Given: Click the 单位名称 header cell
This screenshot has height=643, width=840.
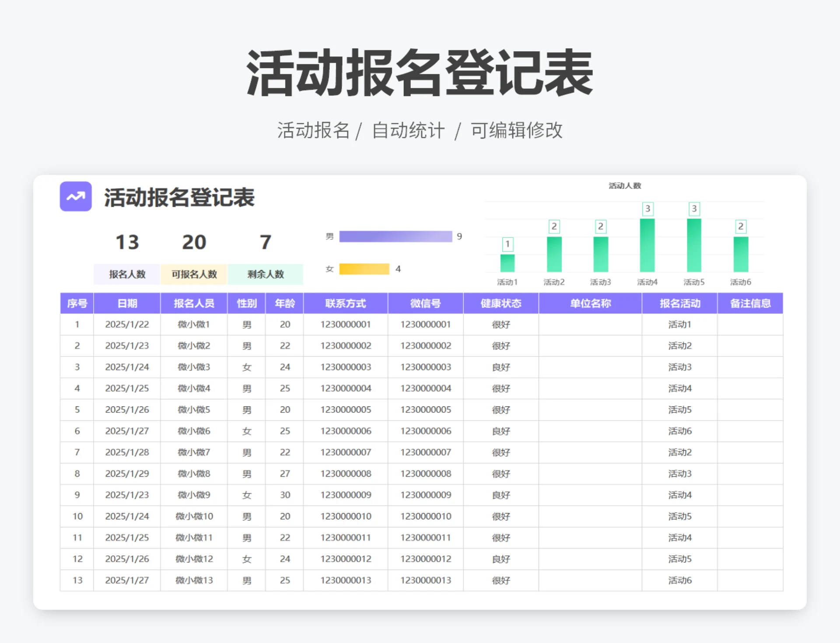Looking at the screenshot, I should tap(589, 303).
